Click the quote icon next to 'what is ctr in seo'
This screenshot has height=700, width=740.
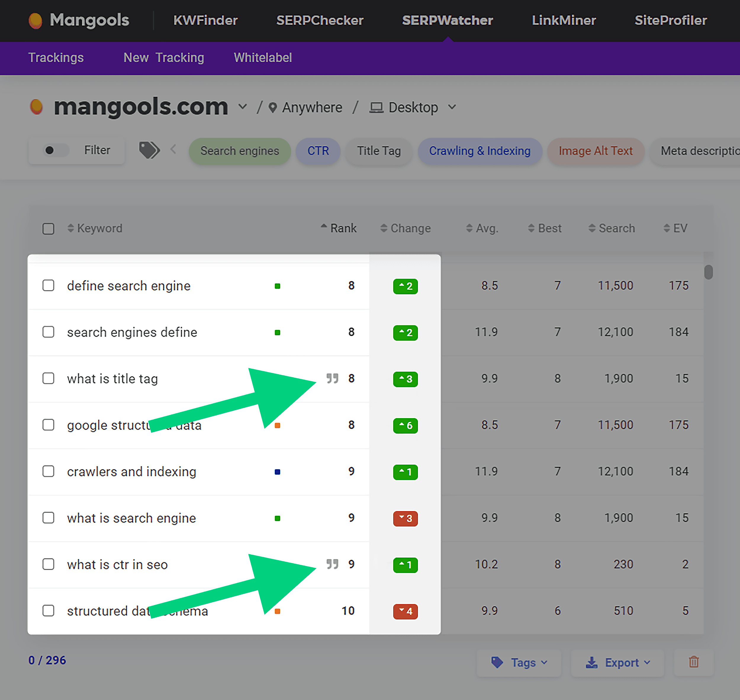pyautogui.click(x=332, y=565)
